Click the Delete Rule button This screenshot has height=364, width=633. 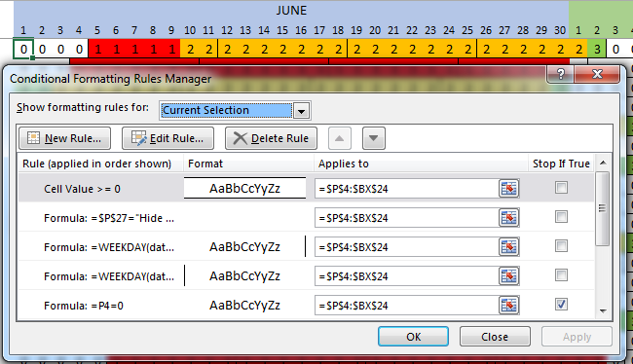pyautogui.click(x=271, y=138)
